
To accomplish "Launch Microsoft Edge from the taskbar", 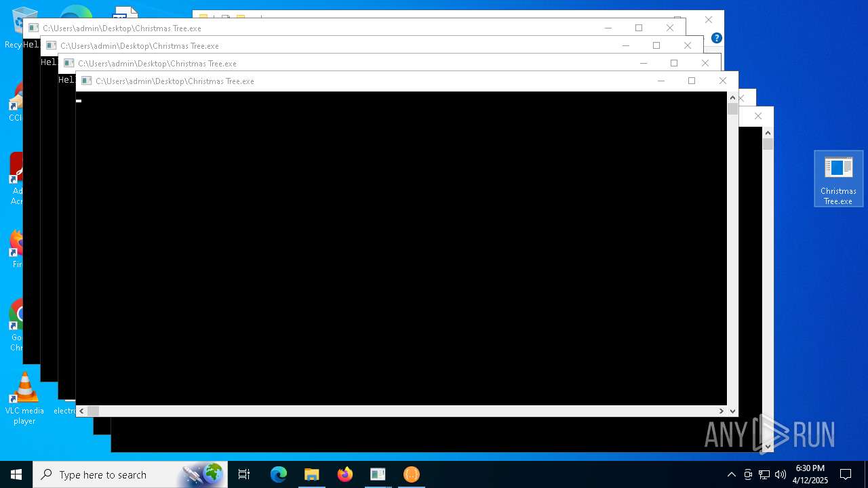I will point(279,474).
